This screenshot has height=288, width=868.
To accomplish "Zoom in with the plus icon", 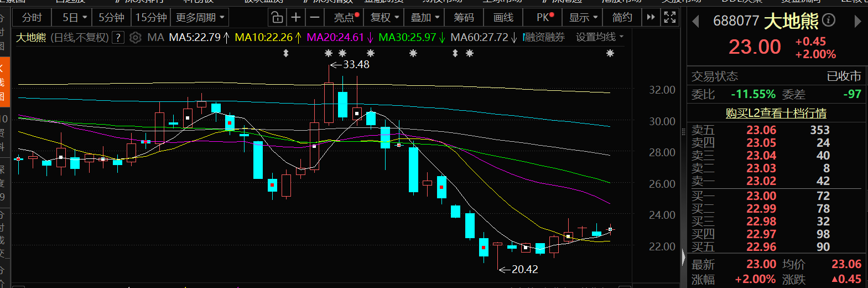I will tap(296, 18).
